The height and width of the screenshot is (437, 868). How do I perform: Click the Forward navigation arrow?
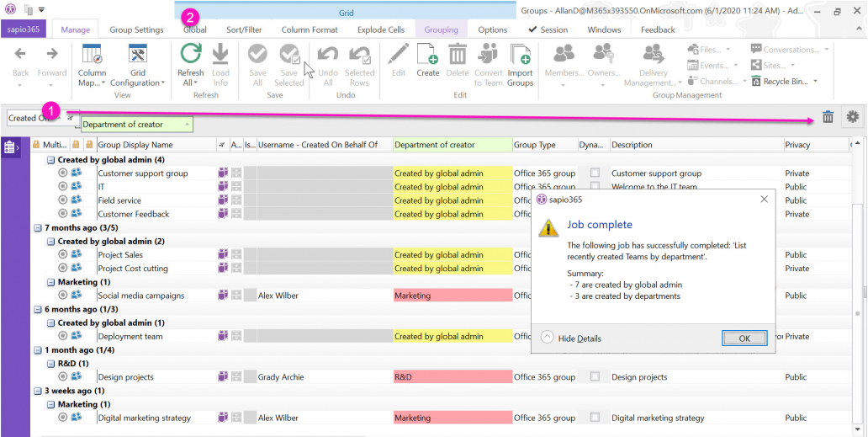pyautogui.click(x=51, y=54)
